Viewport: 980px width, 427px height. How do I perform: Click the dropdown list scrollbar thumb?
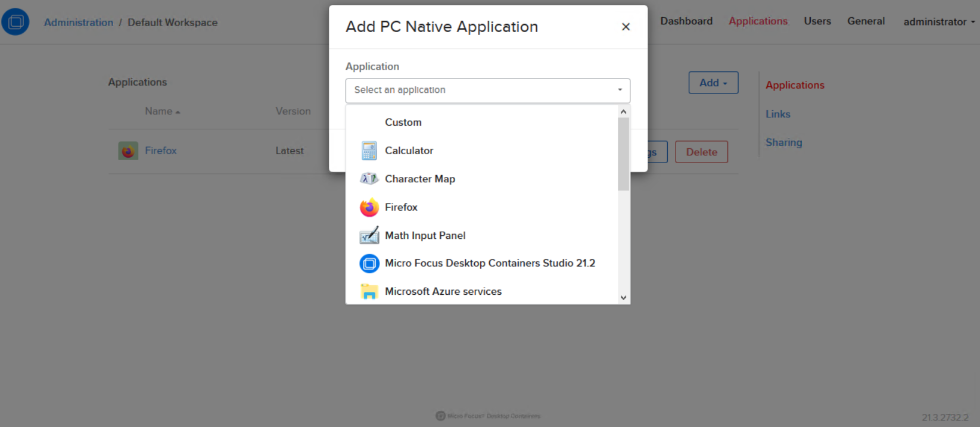pyautogui.click(x=623, y=154)
